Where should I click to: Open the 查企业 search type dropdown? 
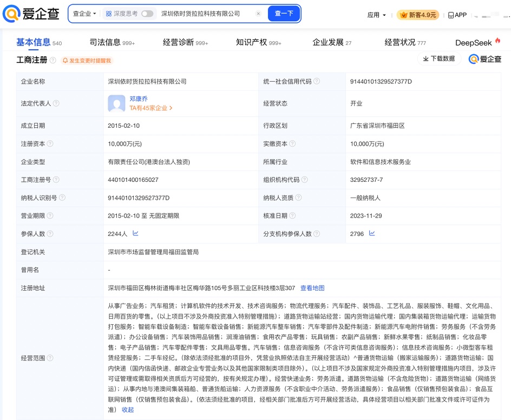(x=84, y=14)
